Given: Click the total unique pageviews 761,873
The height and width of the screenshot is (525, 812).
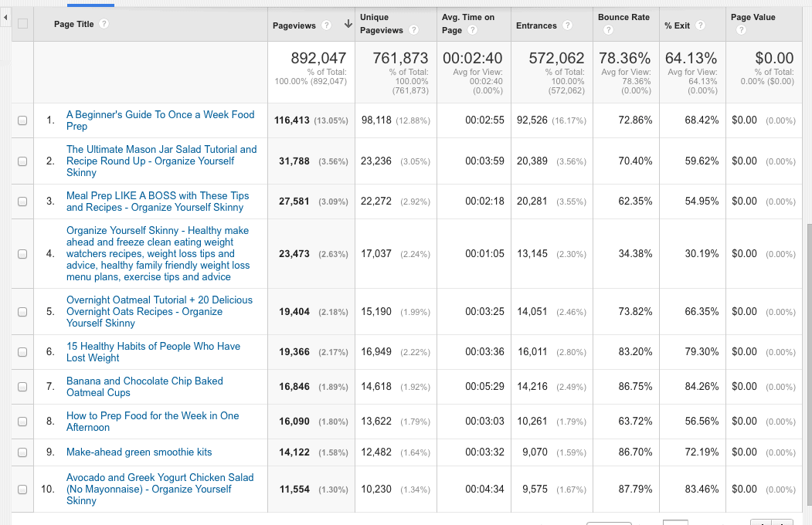Looking at the screenshot, I should (400, 58).
